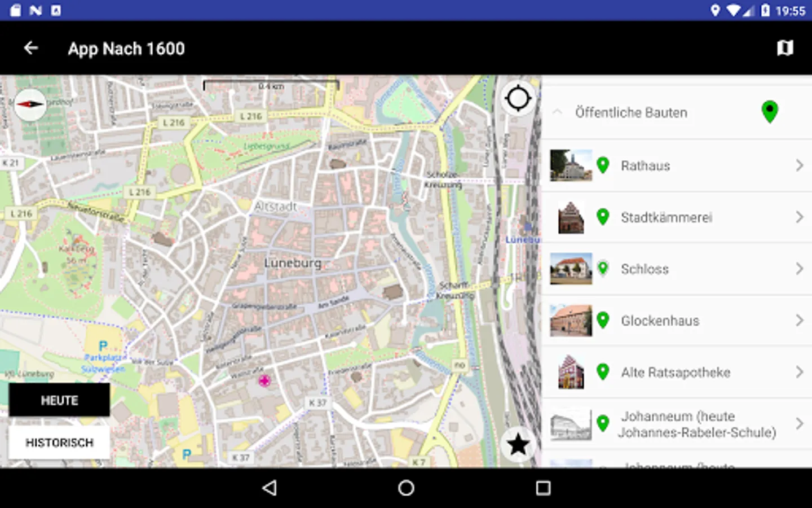
Task: Switch map to HEUTE view
Action: click(x=59, y=400)
